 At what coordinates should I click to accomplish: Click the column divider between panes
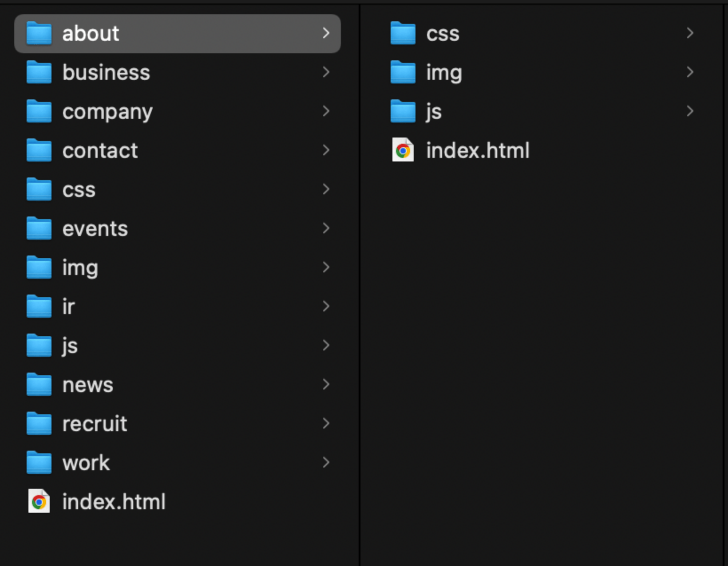coord(360,284)
